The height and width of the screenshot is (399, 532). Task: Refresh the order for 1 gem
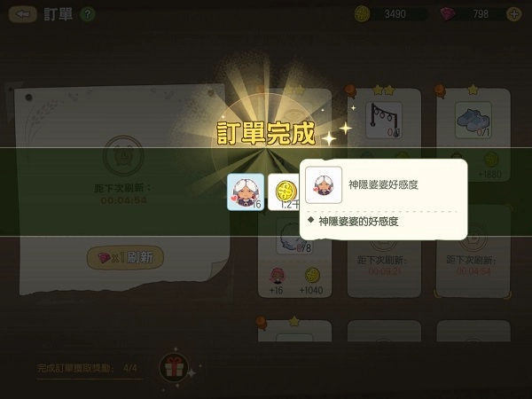click(125, 257)
